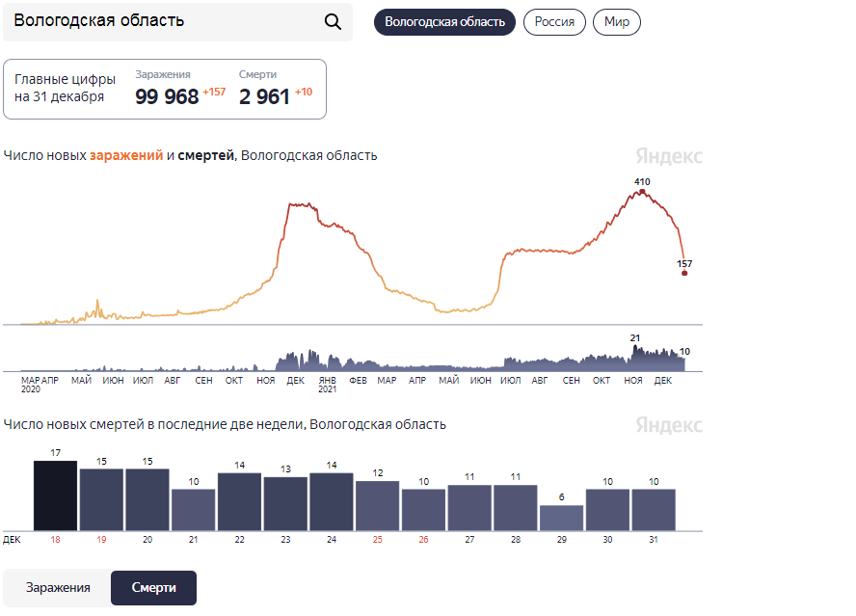Click the 21 deaths peak in area chart

click(635, 349)
